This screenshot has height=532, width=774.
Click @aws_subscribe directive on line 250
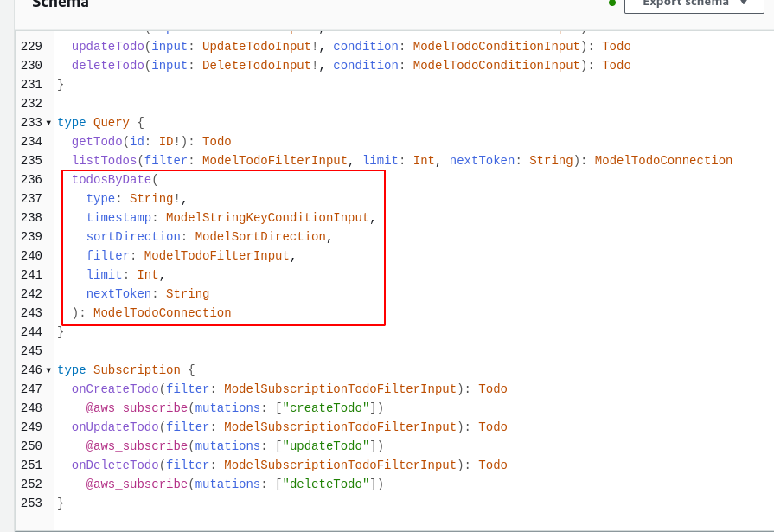[137, 446]
